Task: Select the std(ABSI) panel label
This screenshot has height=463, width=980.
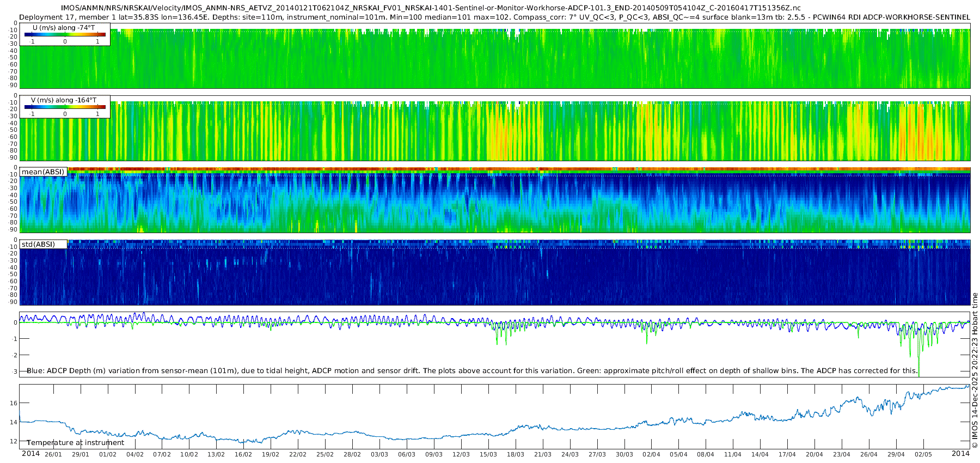Action: (x=38, y=245)
